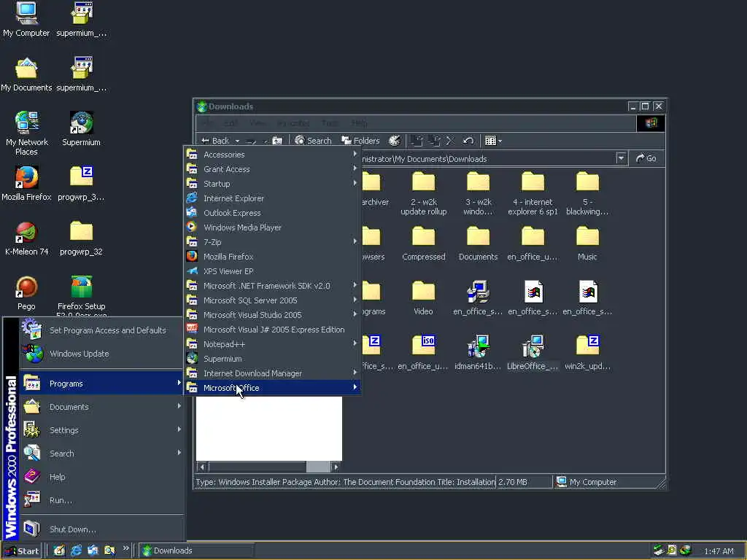Image resolution: width=747 pixels, height=560 pixels.
Task: Select My Network Places desktop icon
Action: 26,133
